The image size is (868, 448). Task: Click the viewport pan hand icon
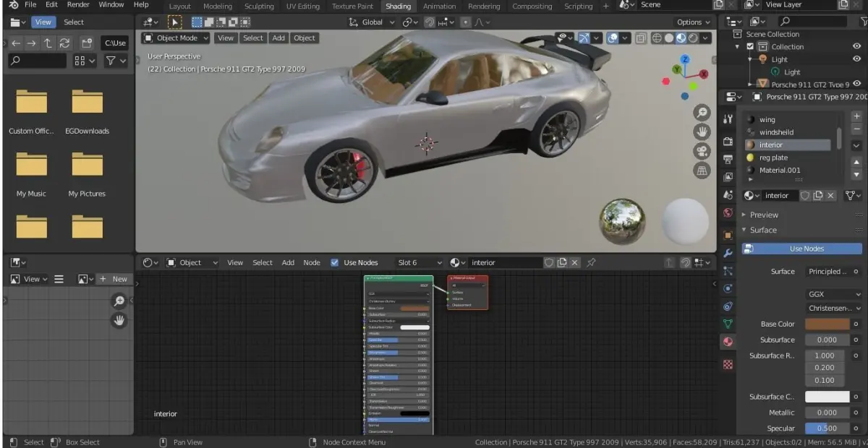702,132
